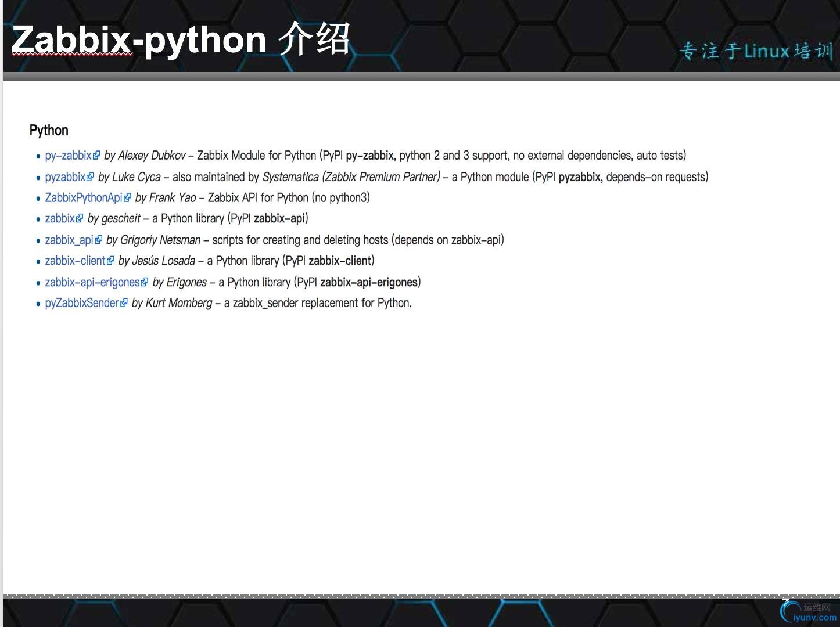Click author name "Erigones" in italics
840x627 pixels.
[x=186, y=282]
